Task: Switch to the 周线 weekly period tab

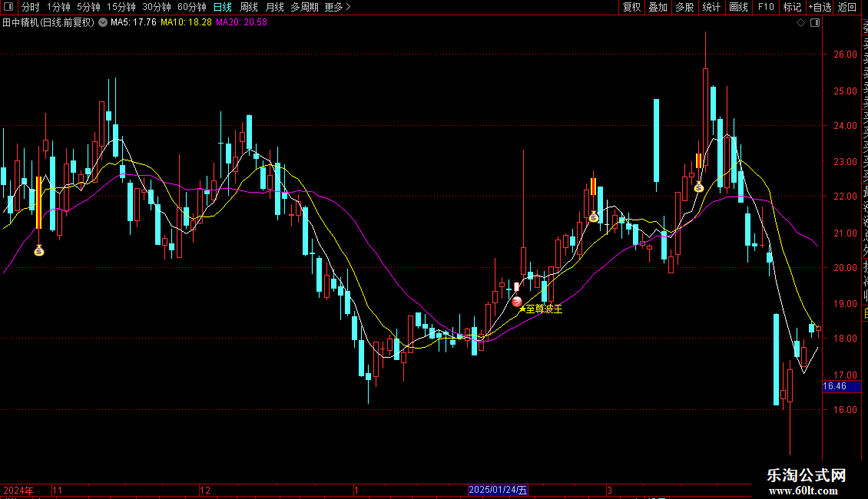Action: pyautogui.click(x=249, y=7)
